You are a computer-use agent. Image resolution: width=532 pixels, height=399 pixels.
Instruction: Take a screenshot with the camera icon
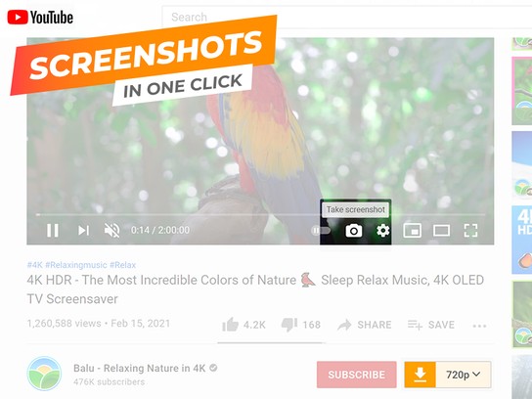[x=354, y=231]
